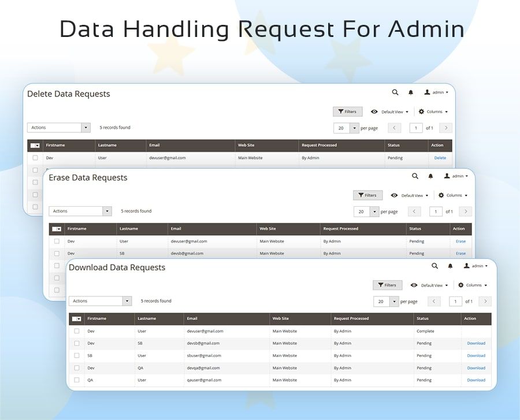Click page number field in Download Data Requests

[x=455, y=302]
